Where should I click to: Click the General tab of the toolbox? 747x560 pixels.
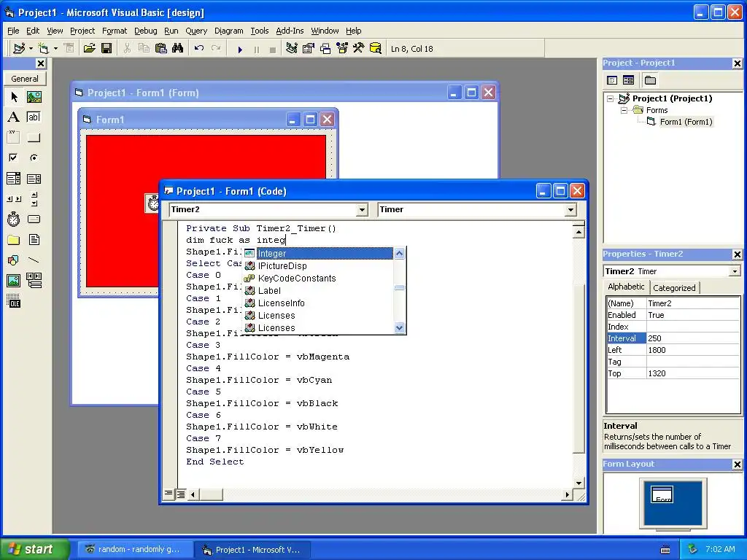coord(25,79)
